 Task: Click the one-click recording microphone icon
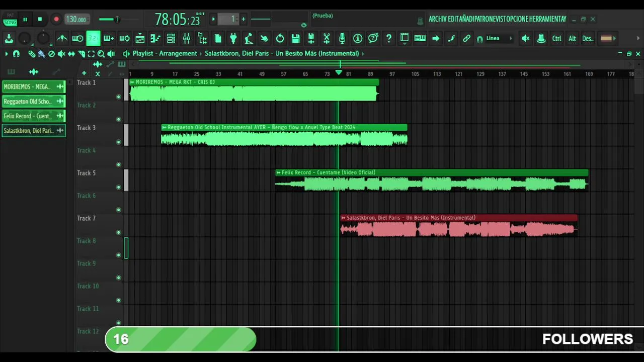coord(342,38)
